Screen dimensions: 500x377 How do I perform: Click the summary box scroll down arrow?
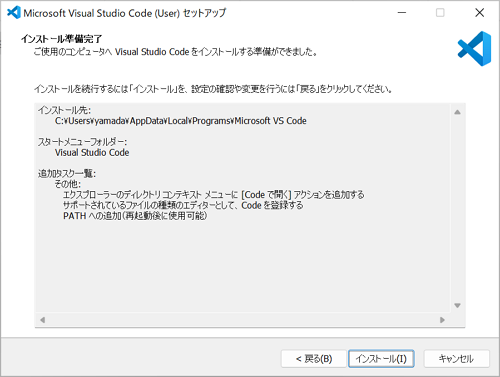[457, 305]
